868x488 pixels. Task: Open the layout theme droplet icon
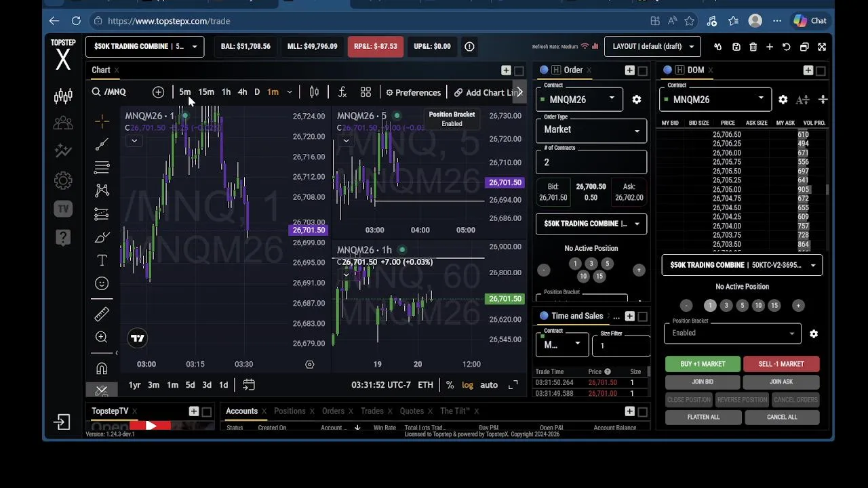(717, 47)
